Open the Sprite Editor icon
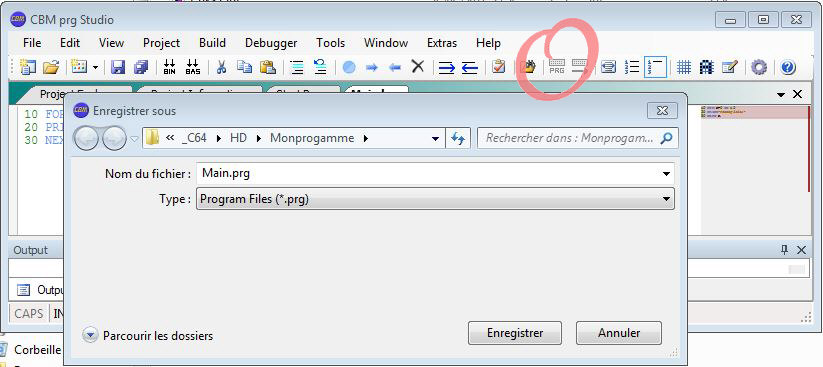 pos(706,67)
